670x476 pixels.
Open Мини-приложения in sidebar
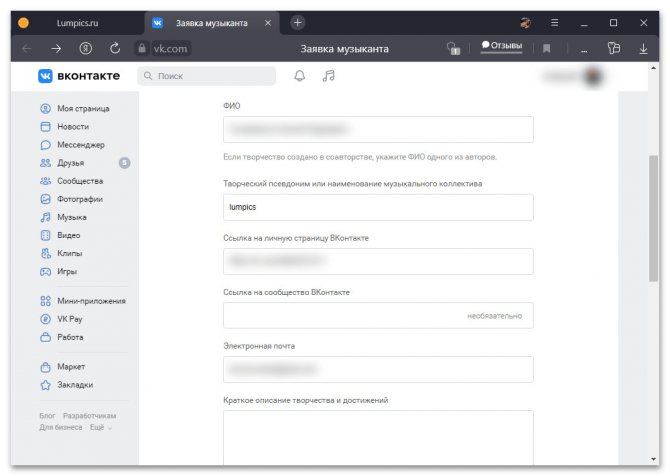(x=83, y=301)
